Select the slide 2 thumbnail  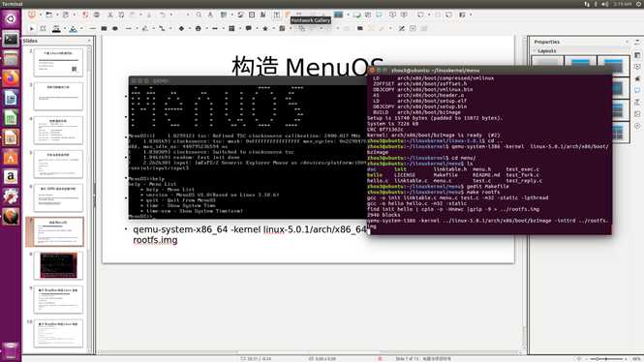click(x=58, y=62)
